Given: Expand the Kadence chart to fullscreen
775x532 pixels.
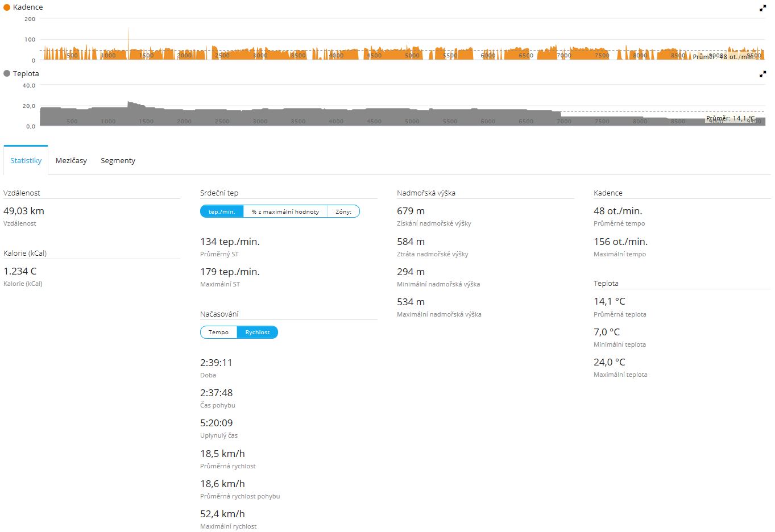Looking at the screenshot, I should pyautogui.click(x=762, y=8).
